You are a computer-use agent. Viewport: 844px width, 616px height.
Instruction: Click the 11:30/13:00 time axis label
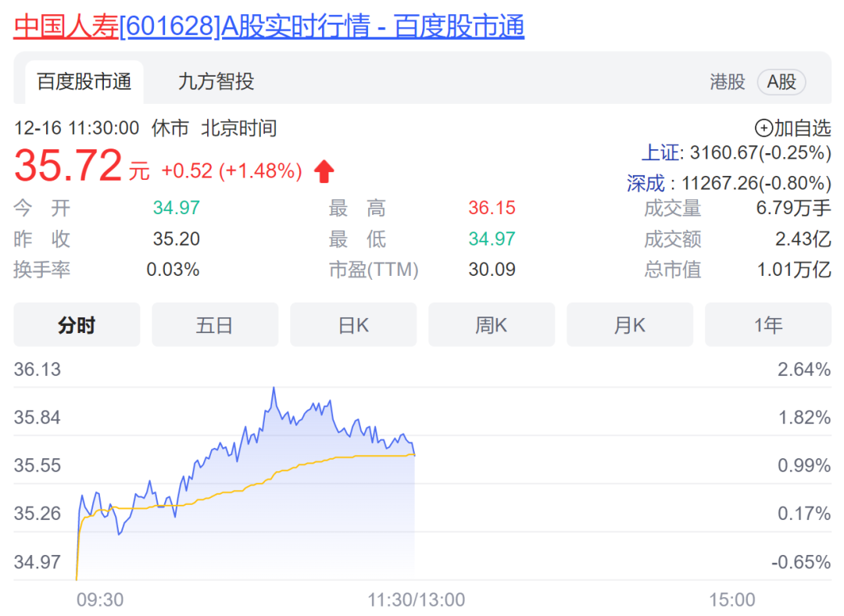(x=416, y=600)
